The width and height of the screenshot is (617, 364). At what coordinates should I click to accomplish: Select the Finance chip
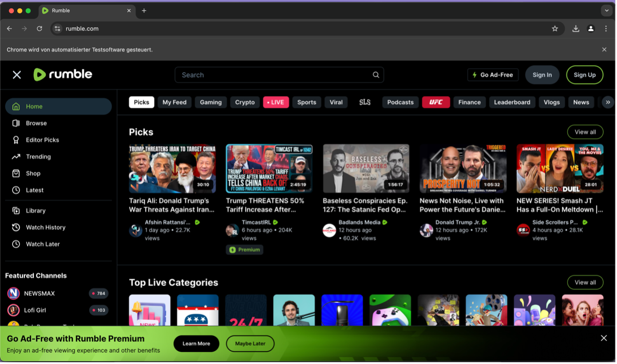point(470,102)
